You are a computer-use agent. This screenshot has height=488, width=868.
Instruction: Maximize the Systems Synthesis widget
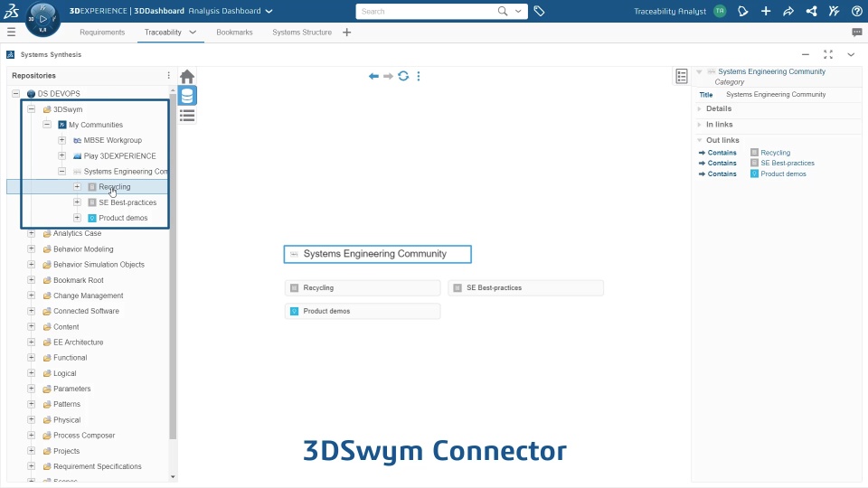pos(828,54)
